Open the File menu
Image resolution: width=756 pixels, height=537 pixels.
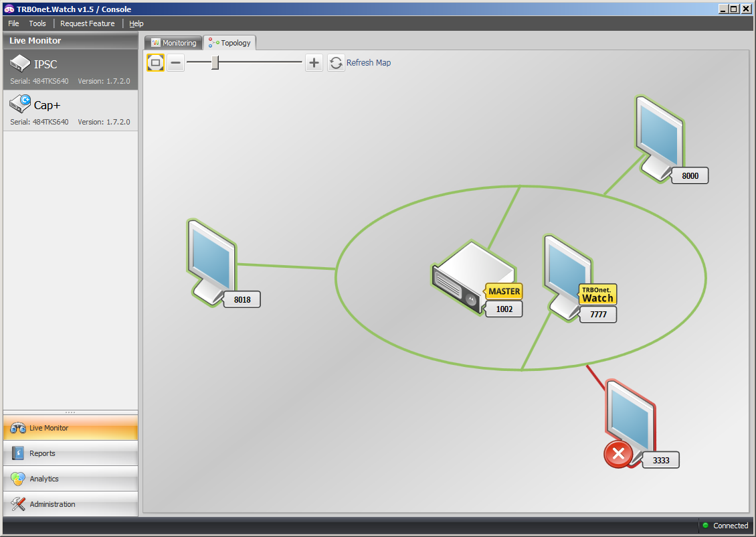13,23
